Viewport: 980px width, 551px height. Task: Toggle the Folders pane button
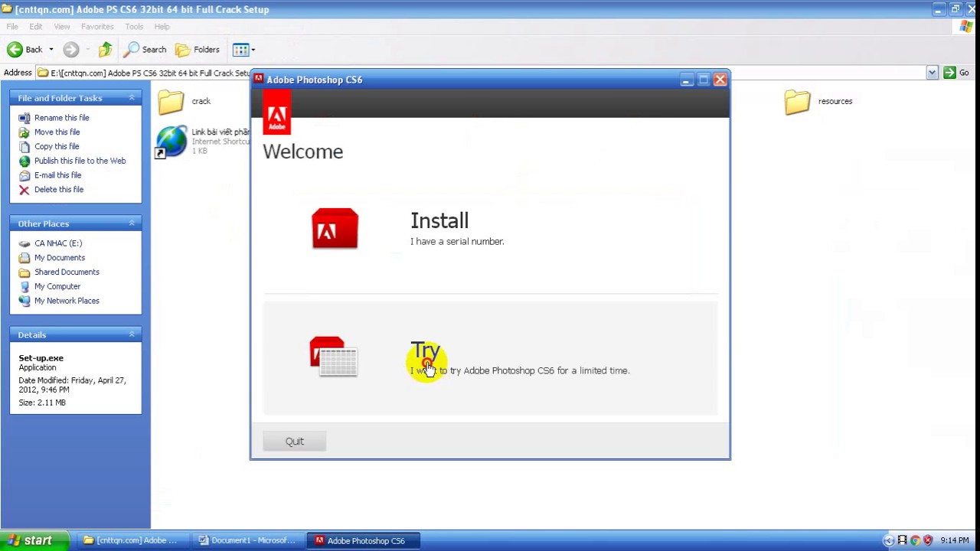198,50
